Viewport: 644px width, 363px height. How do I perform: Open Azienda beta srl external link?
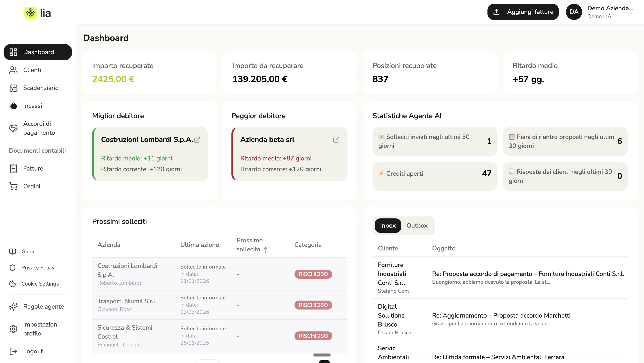tap(336, 140)
